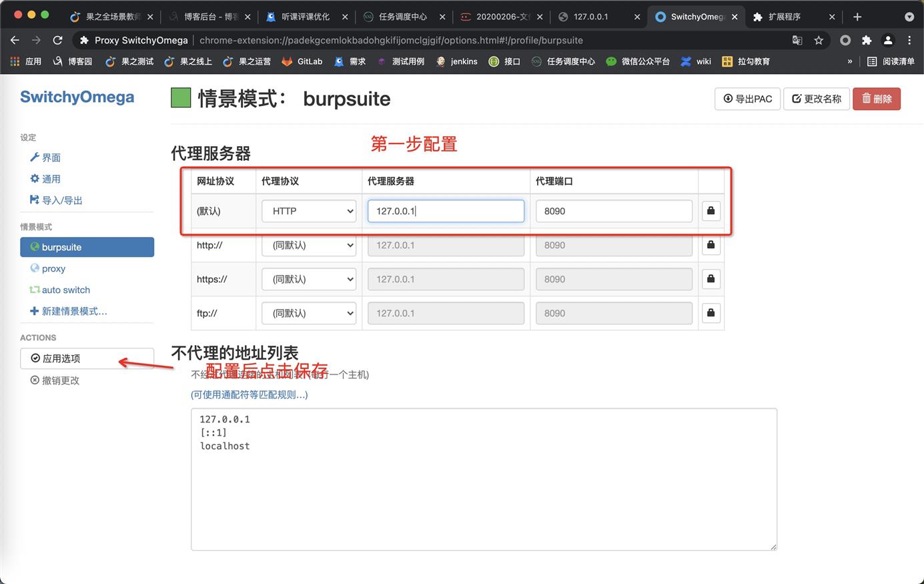Open the 拉勾教育 bookmark

(746, 61)
